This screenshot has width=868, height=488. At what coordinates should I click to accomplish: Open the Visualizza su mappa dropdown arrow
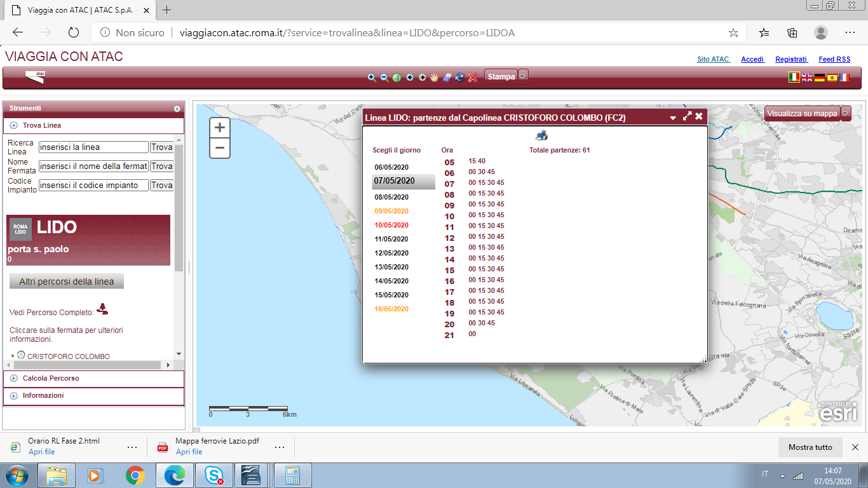pos(846,113)
